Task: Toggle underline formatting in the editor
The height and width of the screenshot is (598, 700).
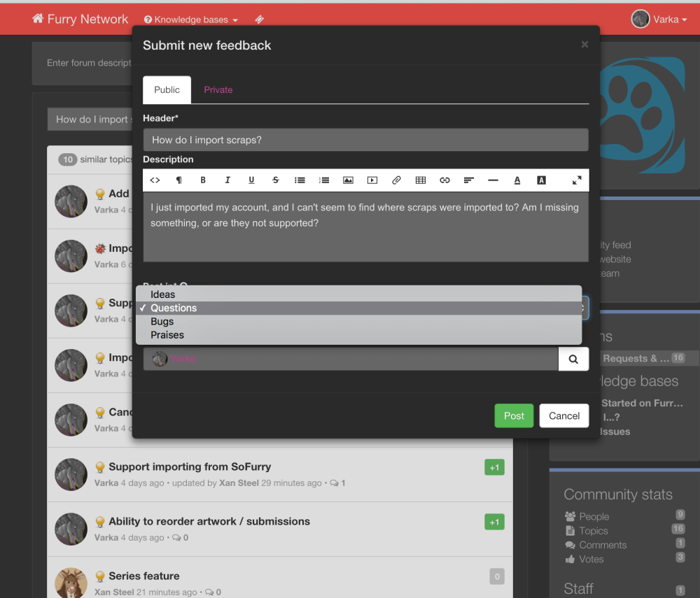Action: [x=251, y=180]
